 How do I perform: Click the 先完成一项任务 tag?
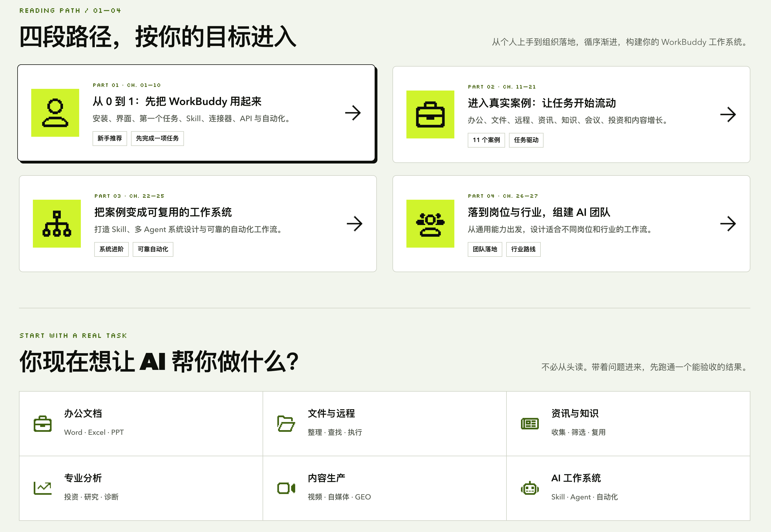tap(157, 138)
